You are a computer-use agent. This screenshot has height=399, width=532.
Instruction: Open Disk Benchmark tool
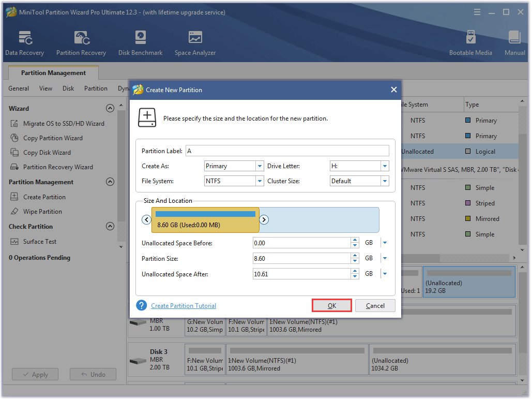click(140, 43)
